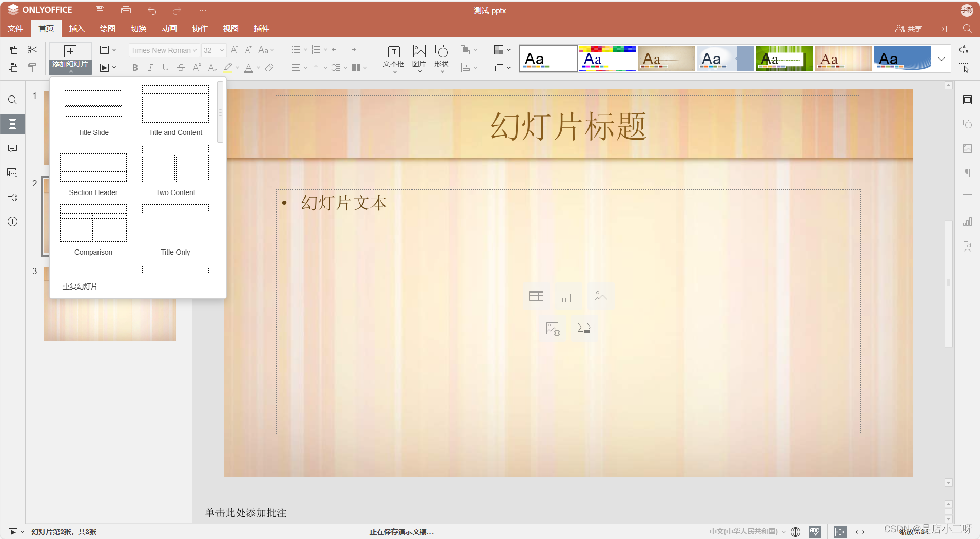Switch to the 协作 tab

coord(200,29)
